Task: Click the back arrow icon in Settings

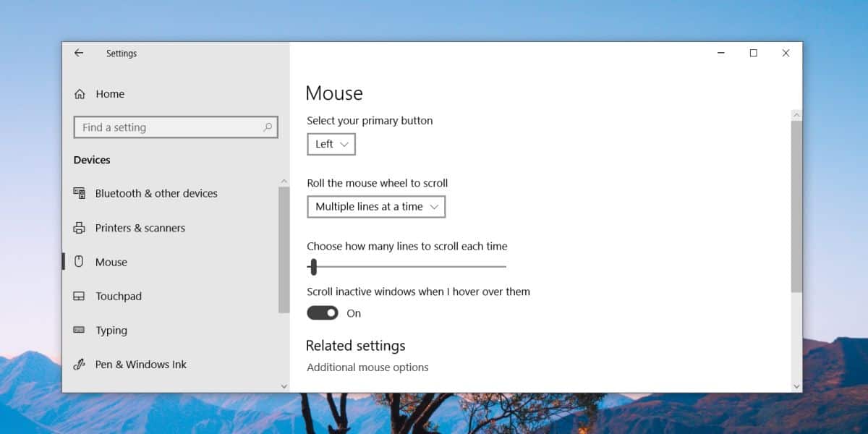Action: (79, 53)
